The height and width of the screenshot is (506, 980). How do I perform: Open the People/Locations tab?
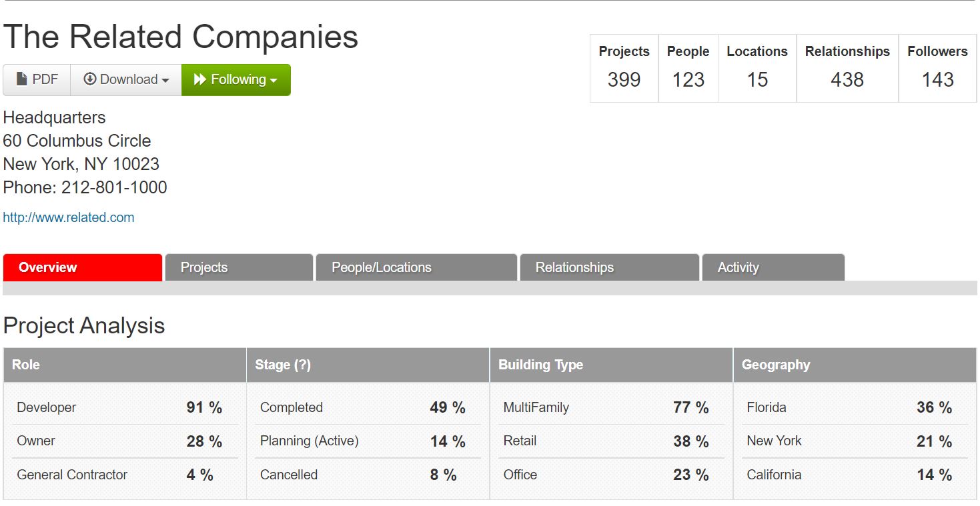[416, 267]
